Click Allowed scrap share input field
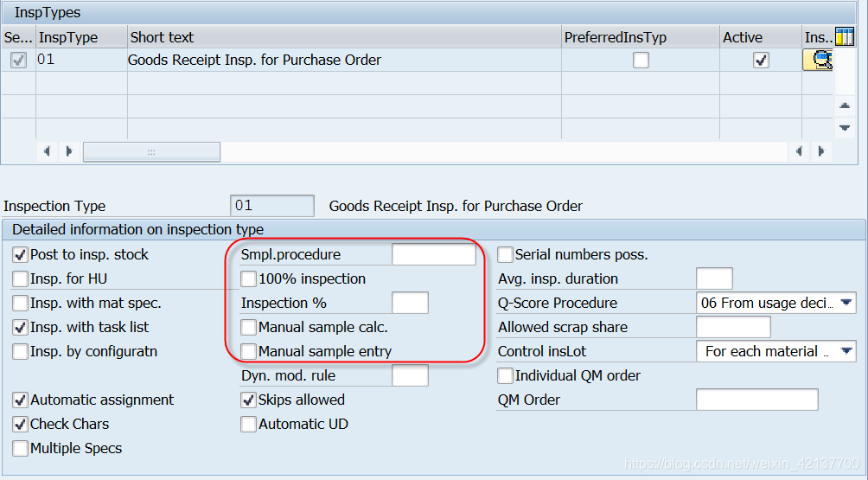The width and height of the screenshot is (868, 480). point(733,327)
